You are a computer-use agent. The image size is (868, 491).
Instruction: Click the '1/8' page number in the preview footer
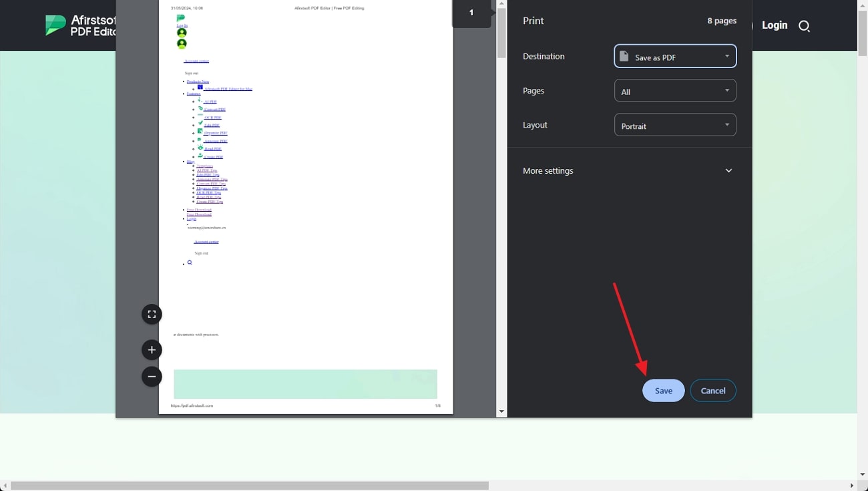click(438, 405)
